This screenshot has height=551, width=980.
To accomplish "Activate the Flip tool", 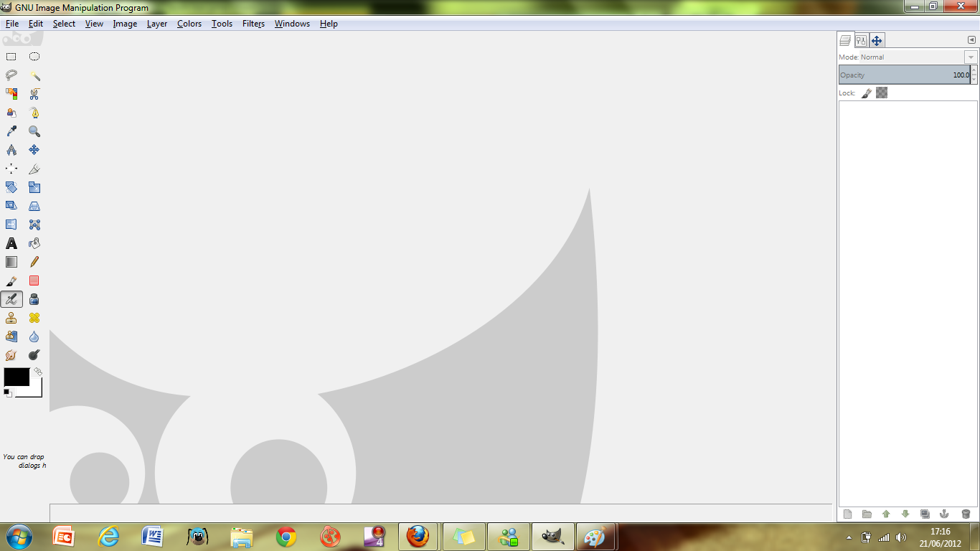I will (x=11, y=225).
